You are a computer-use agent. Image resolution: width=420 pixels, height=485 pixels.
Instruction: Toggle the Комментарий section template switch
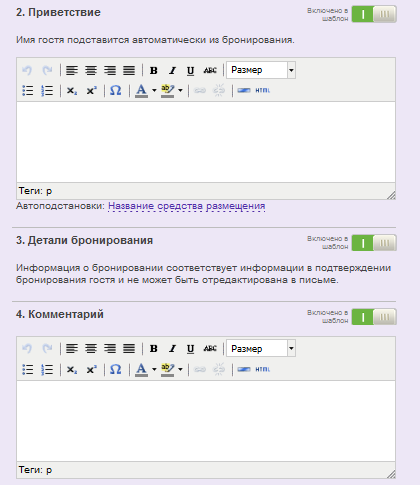coord(374,317)
